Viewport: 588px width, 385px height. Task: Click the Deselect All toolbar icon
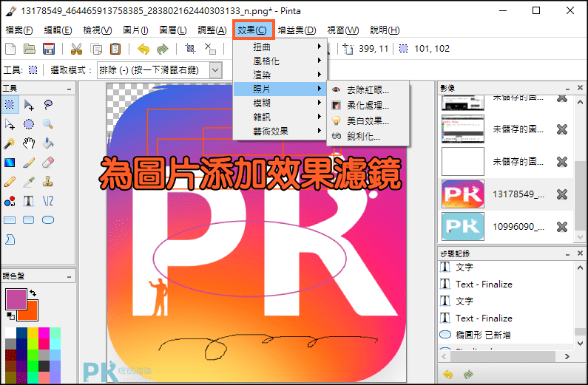(x=210, y=49)
